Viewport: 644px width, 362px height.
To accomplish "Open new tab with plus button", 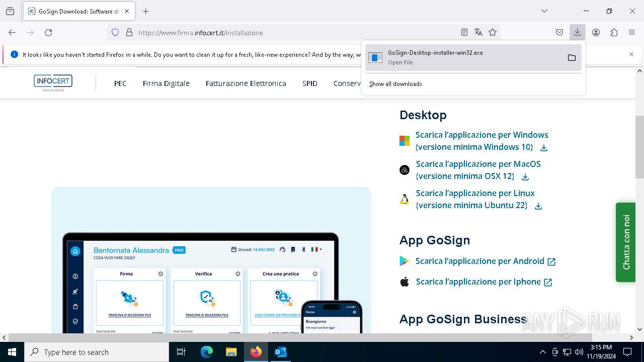I will pyautogui.click(x=146, y=11).
